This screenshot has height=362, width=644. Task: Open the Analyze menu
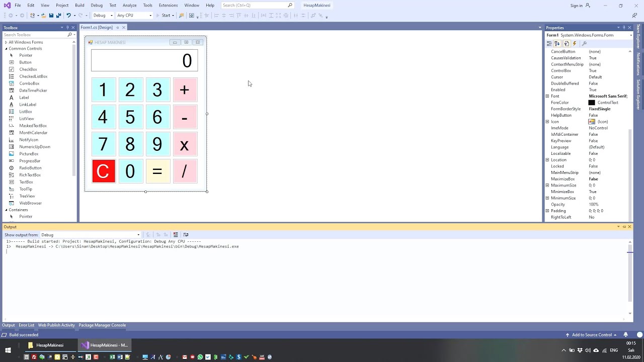point(129,6)
